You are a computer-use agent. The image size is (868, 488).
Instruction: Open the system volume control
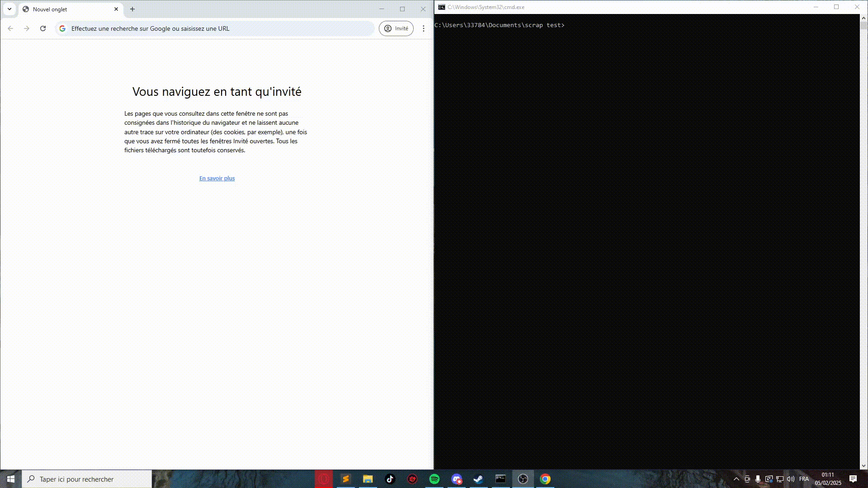click(x=791, y=479)
